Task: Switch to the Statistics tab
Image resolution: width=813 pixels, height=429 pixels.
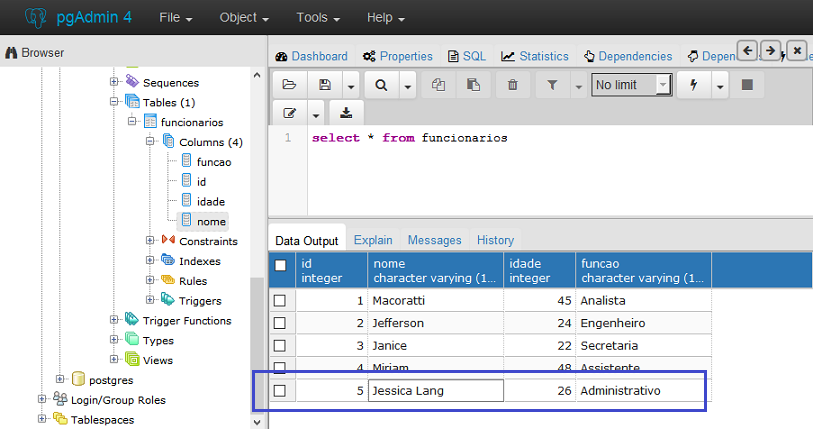Action: click(535, 56)
